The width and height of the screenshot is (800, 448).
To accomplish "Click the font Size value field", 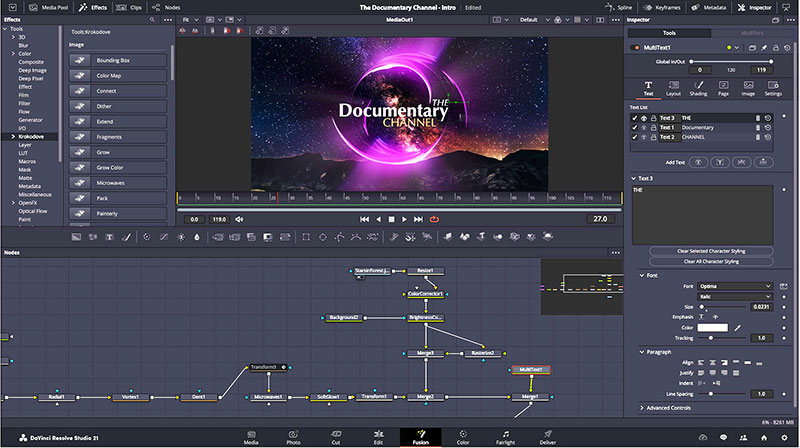I will tap(761, 307).
